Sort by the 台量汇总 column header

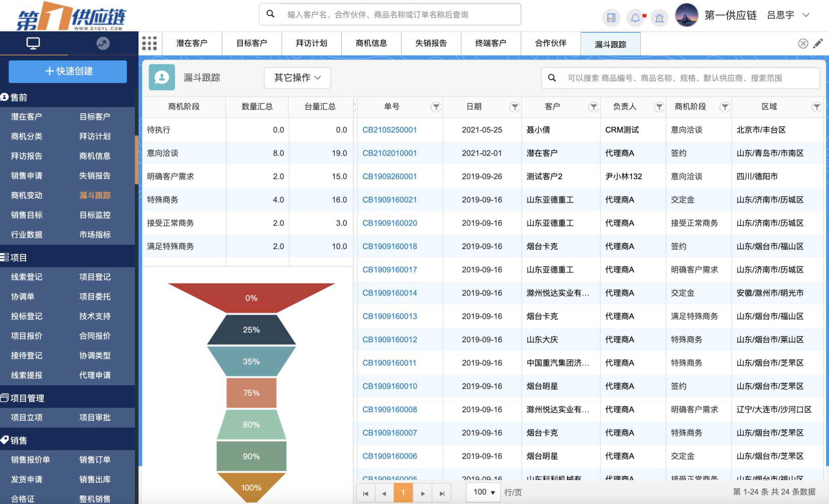tap(320, 107)
